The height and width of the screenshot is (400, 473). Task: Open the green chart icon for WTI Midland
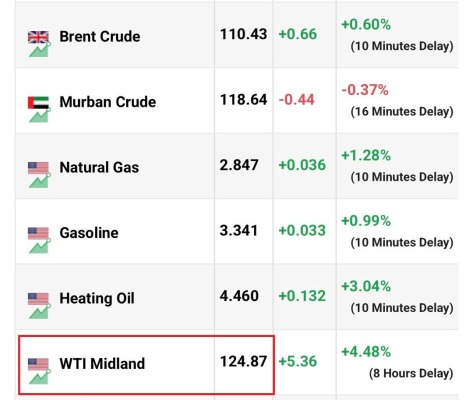40,377
